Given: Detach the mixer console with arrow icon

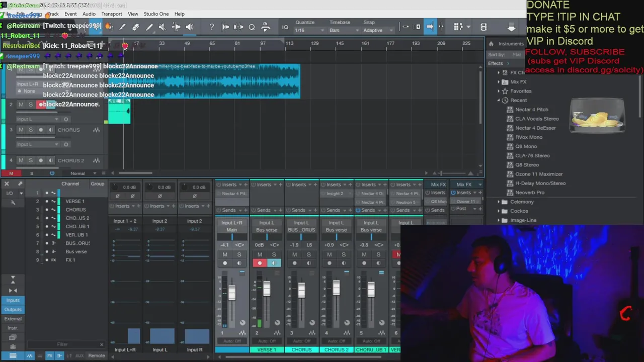Looking at the screenshot, I should tap(20, 184).
